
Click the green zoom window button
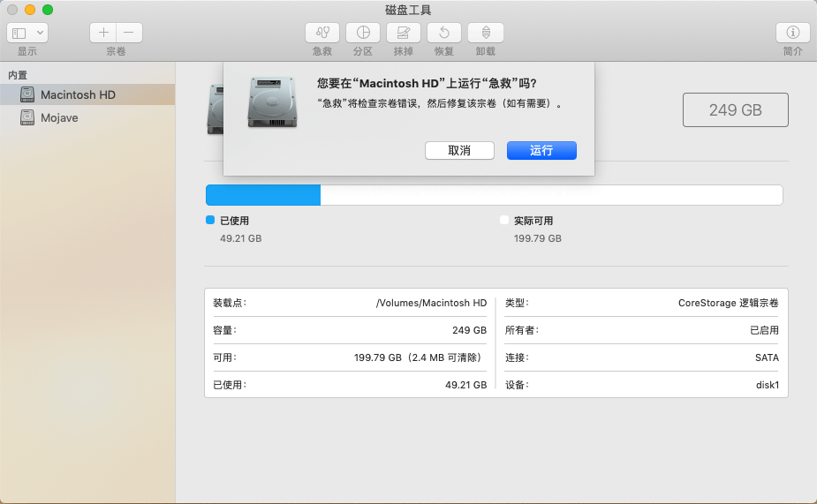tap(48, 10)
